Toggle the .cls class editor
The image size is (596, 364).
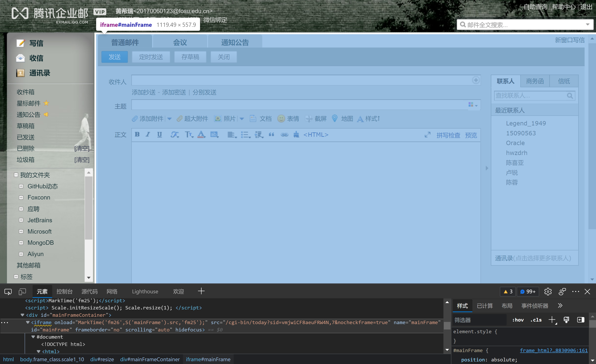pyautogui.click(x=536, y=320)
